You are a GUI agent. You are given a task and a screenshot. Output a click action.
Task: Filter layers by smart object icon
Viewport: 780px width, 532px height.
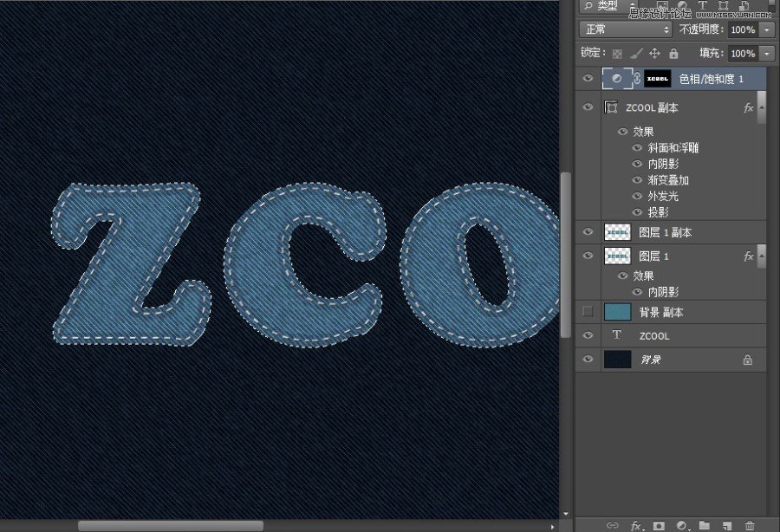[744, 5]
